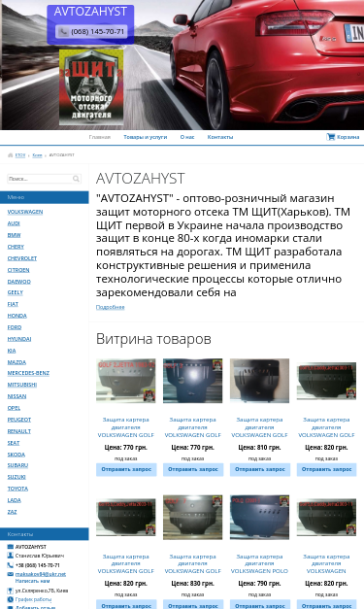Screen dimensions: 364x609
Task: Send request for first 770 грн. product
Action: click(x=126, y=469)
